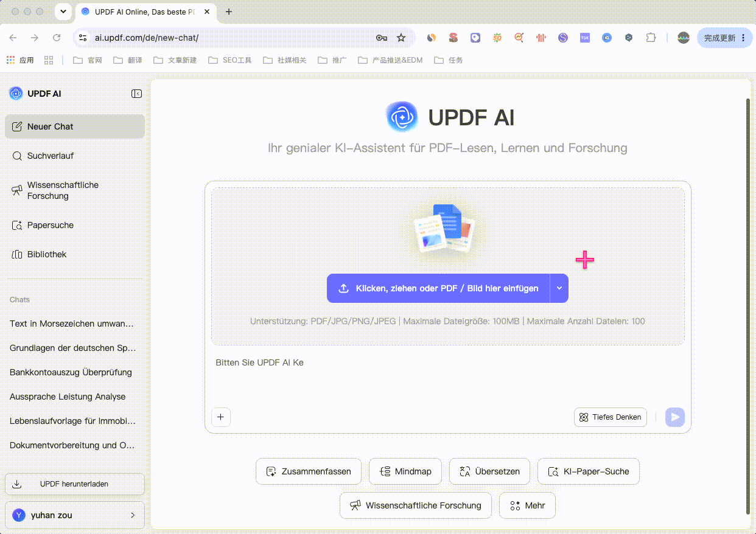The image size is (756, 534).
Task: Select the UPDF AI Online browser tab
Action: pyautogui.click(x=146, y=12)
